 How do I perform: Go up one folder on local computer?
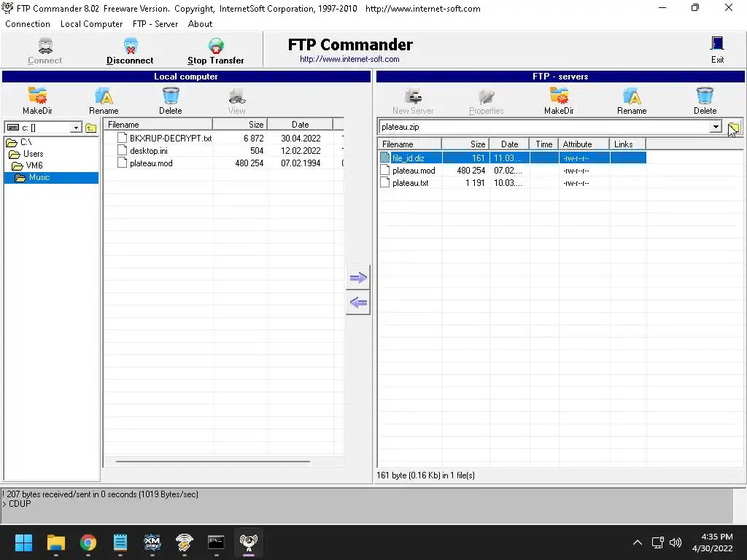coord(90,128)
